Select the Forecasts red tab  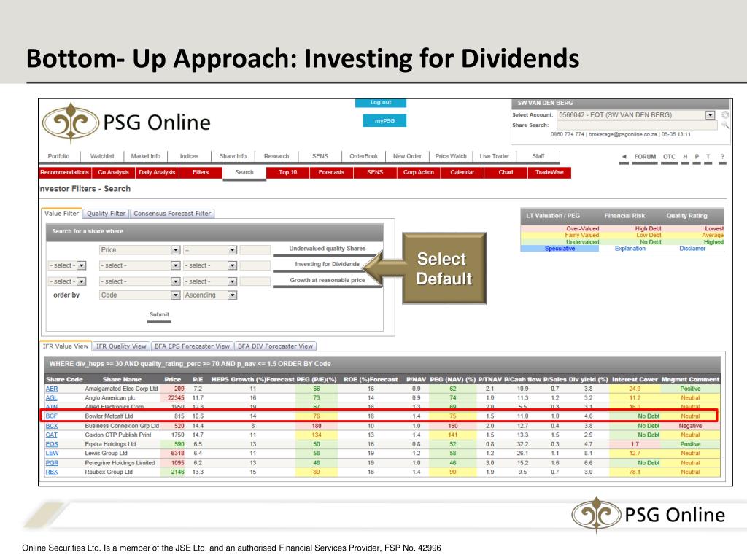(331, 172)
